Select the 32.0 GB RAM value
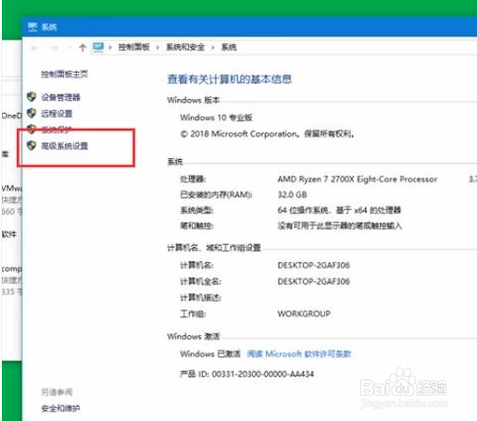The image size is (477, 421). [292, 195]
